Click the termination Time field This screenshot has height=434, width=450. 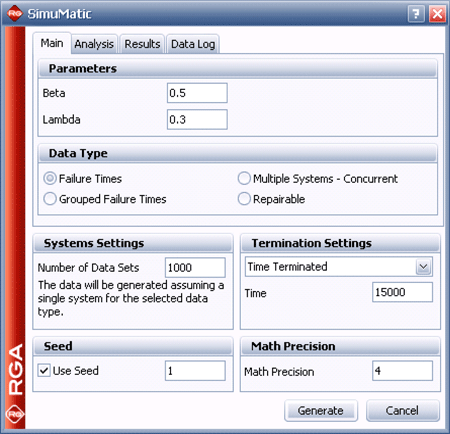coord(403,292)
